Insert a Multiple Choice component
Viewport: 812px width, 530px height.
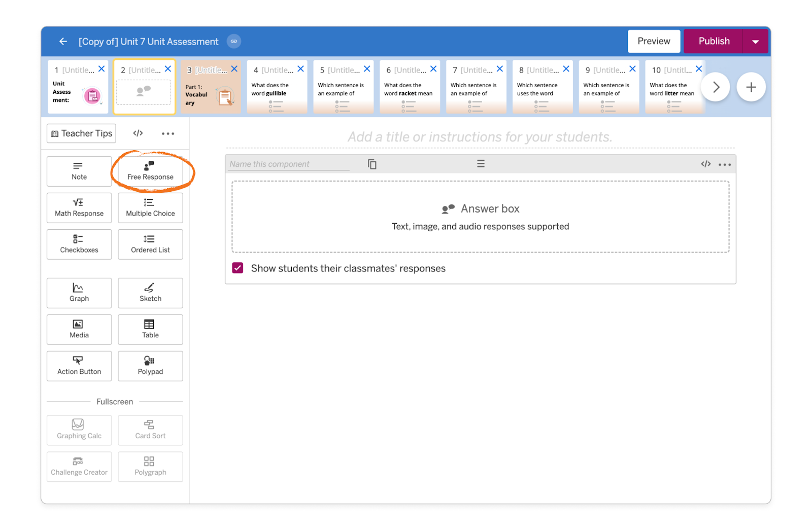(x=150, y=207)
